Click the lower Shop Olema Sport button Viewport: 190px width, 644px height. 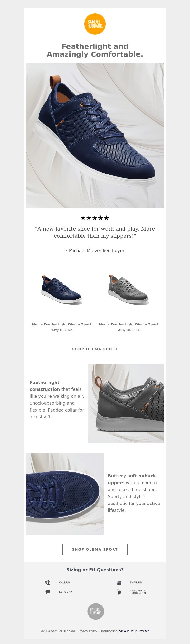(95, 549)
